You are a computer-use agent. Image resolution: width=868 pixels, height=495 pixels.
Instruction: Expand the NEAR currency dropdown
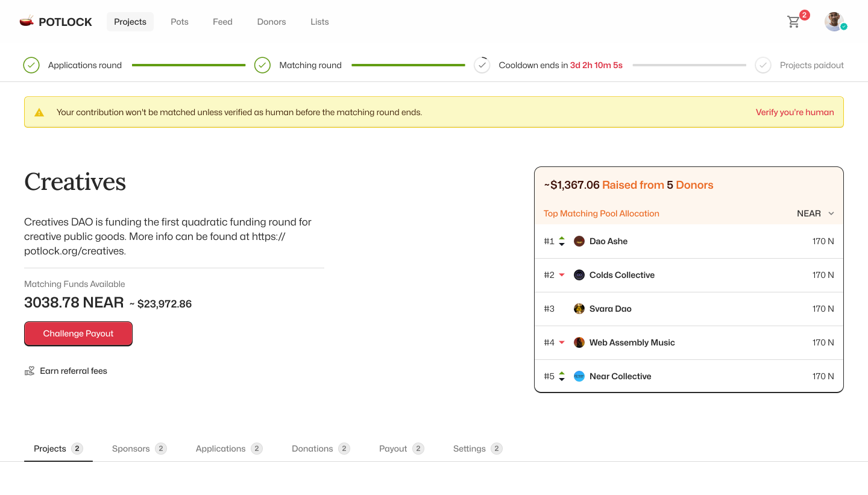(x=816, y=213)
